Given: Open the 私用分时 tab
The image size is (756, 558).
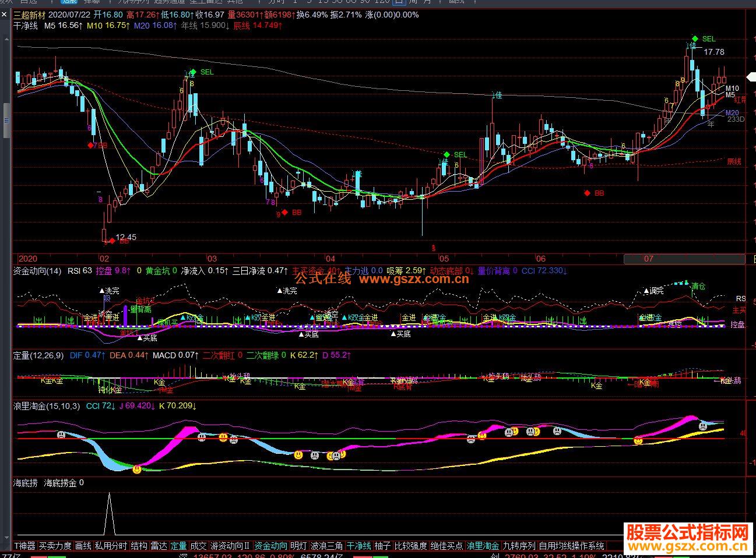Looking at the screenshot, I should [x=111, y=546].
